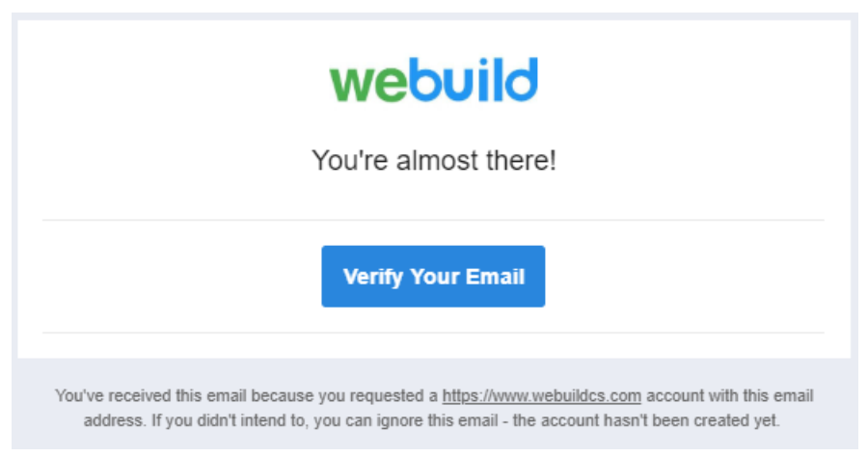Screen dimensions: 868x457
Task: Click the blue "build" part of logo
Action: click(474, 80)
